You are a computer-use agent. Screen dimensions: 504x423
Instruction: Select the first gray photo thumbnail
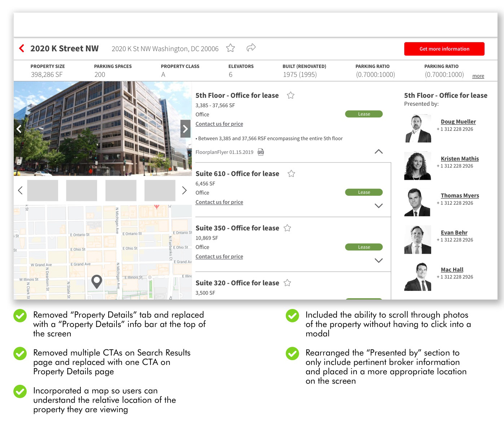pyautogui.click(x=43, y=190)
